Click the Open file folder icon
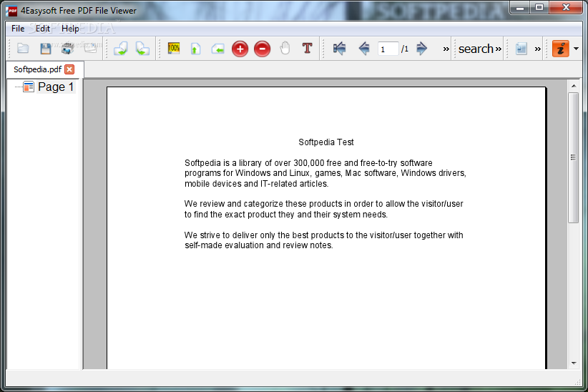The image size is (588, 392). pyautogui.click(x=23, y=49)
